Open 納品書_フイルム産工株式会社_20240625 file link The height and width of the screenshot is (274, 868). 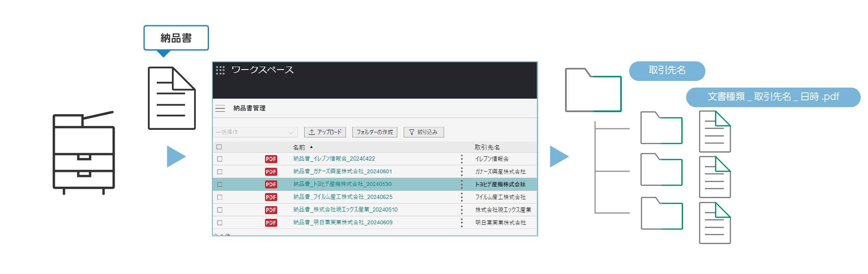pos(343,197)
